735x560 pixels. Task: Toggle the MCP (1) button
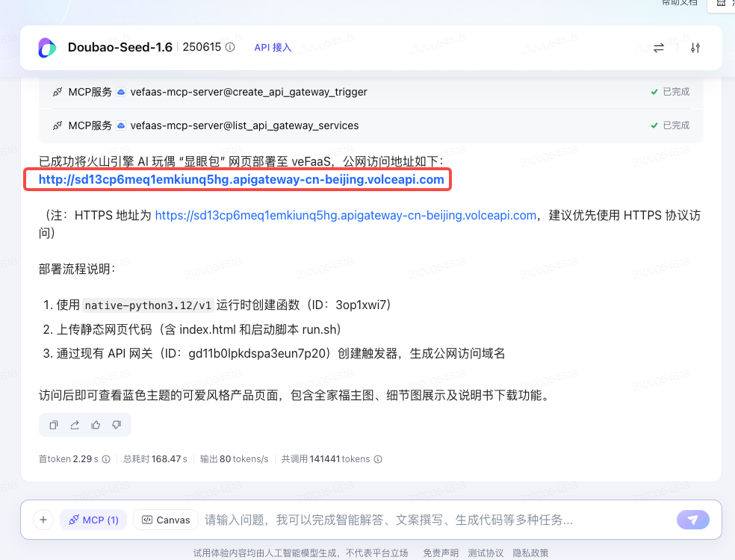click(94, 520)
